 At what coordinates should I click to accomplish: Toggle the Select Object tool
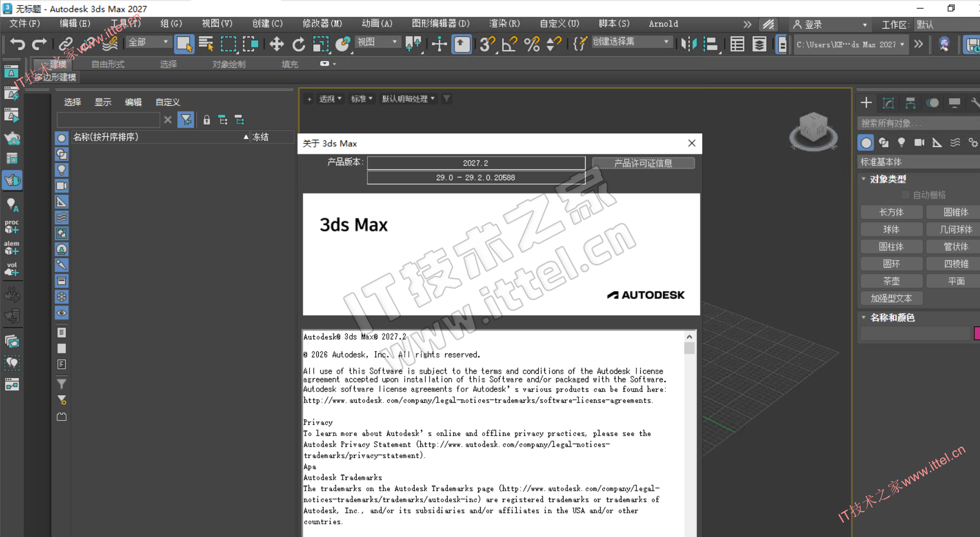pyautogui.click(x=184, y=44)
